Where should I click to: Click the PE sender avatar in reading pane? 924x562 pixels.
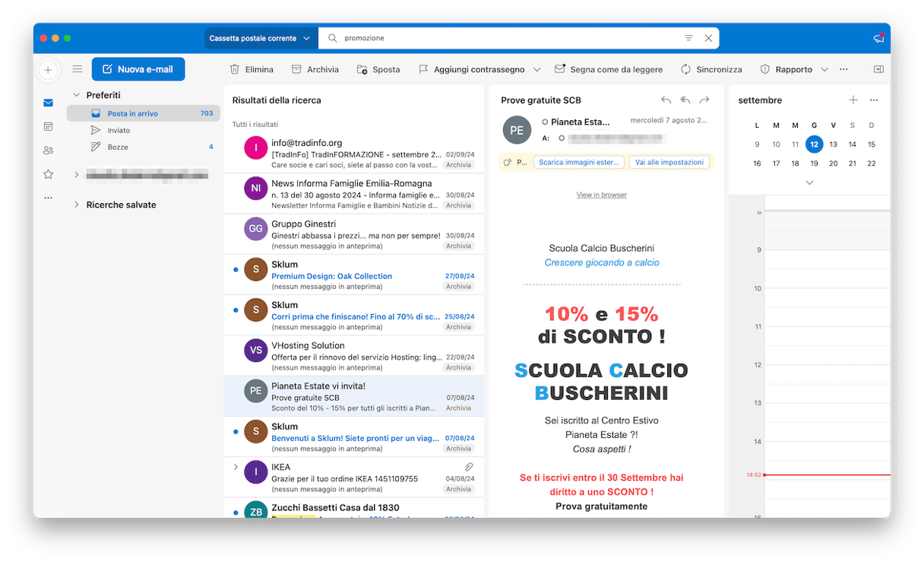[517, 130]
